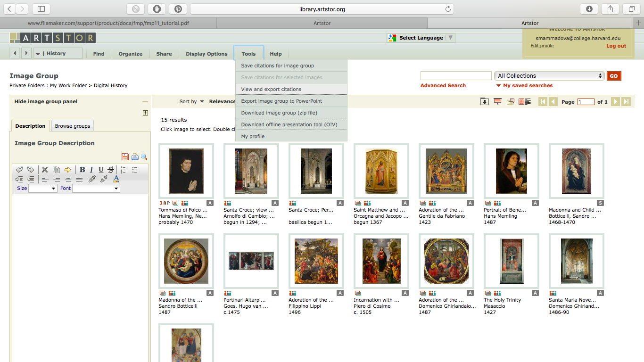
Task: Save the image group description
Action: point(125,157)
